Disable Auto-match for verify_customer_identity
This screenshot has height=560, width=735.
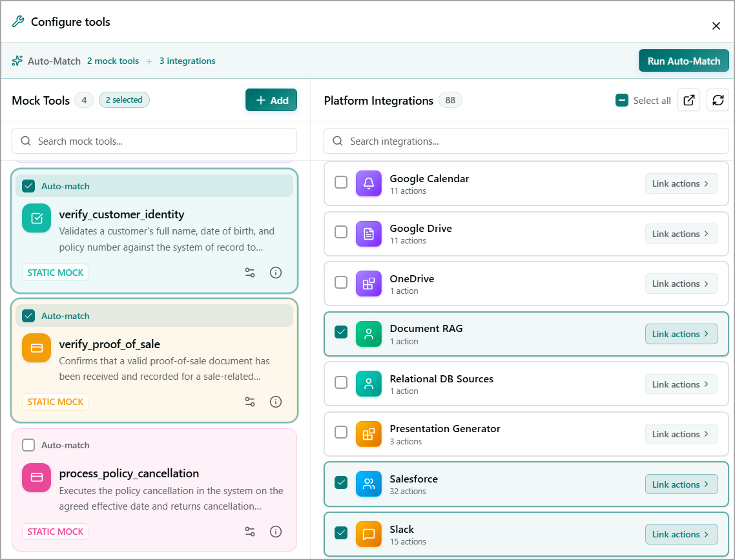[28, 186]
